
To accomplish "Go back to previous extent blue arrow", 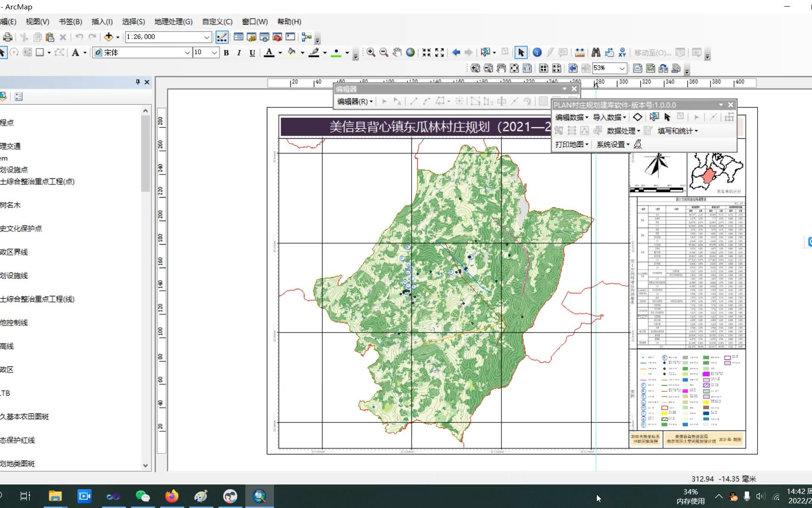I will click(456, 52).
